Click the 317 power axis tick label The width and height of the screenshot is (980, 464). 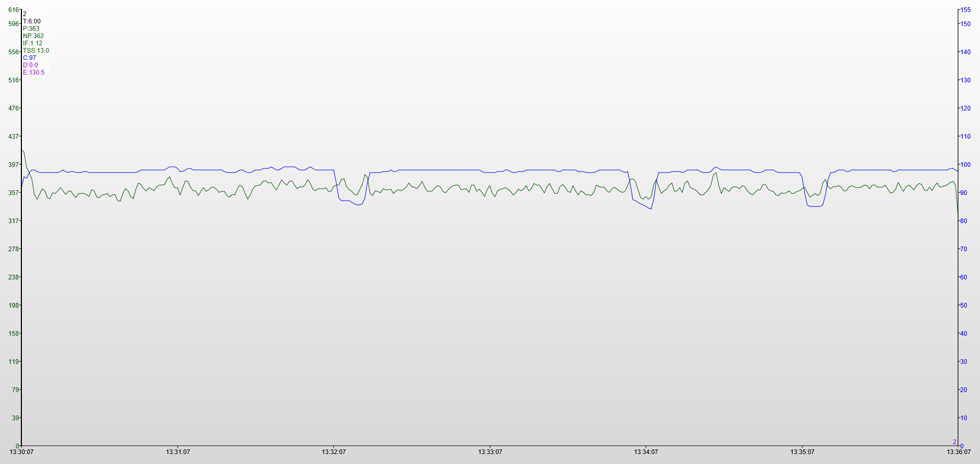click(14, 221)
